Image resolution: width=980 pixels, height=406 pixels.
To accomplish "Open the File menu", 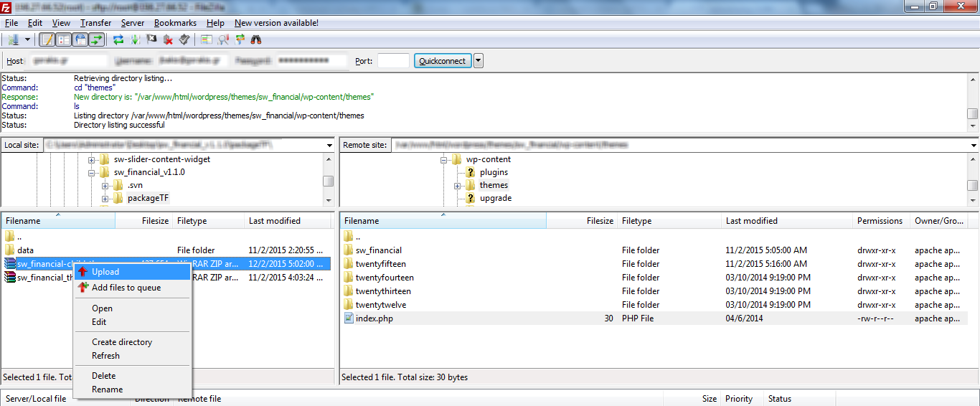I will click(11, 23).
